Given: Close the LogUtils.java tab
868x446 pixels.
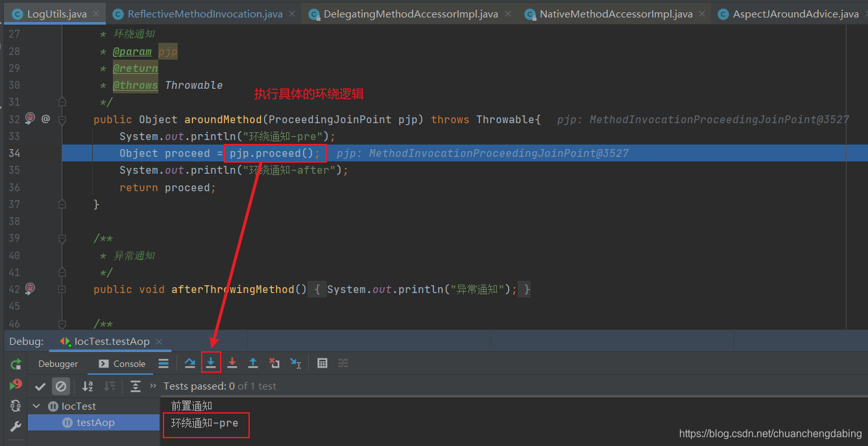Looking at the screenshot, I should [x=95, y=14].
